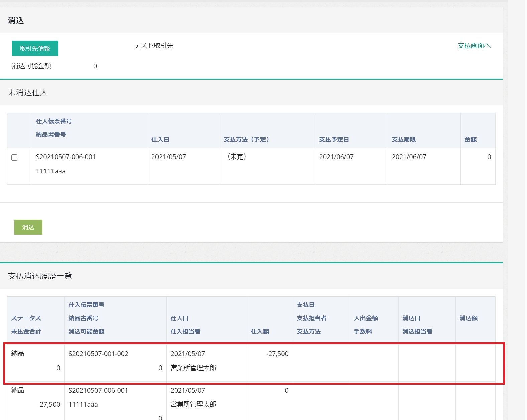Click the （未定） payment method cell

coord(237,157)
